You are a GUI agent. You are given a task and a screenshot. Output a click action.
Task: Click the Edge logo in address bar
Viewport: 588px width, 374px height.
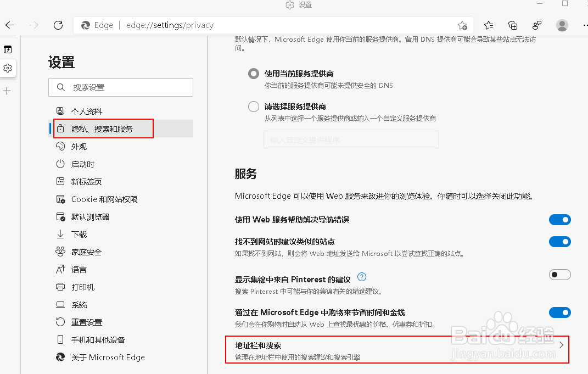(86, 25)
